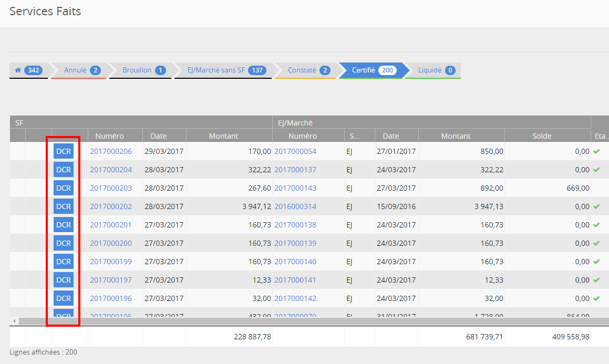This screenshot has height=364, width=609.
Task: Open EJ/Marché link 2017000141
Action: click(295, 280)
